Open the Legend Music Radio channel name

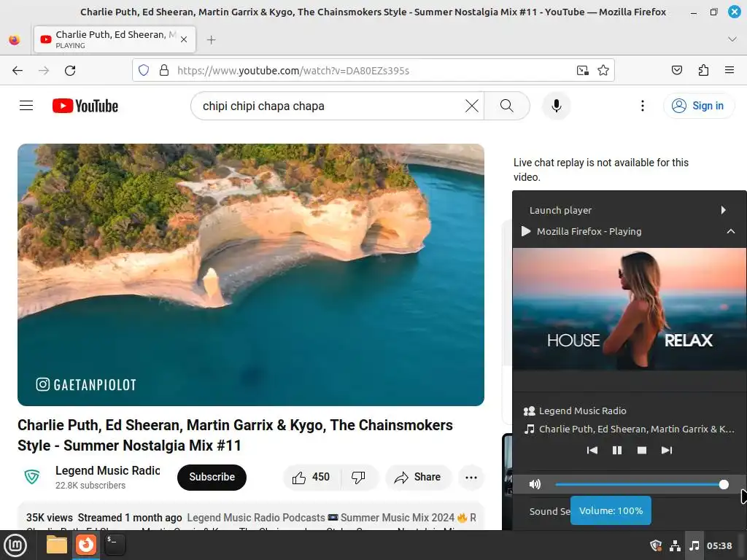[108, 470]
